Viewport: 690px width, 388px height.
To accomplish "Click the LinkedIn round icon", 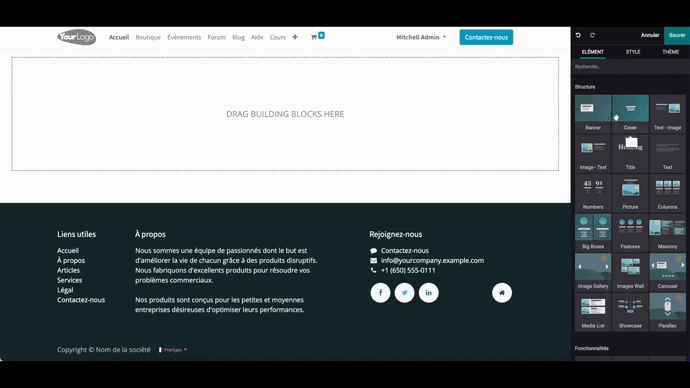I will [x=429, y=293].
